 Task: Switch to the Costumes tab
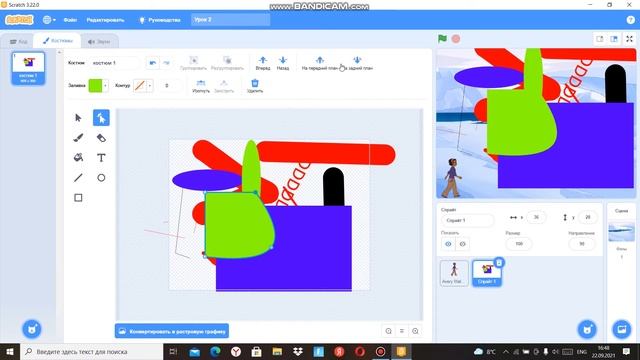(58, 40)
